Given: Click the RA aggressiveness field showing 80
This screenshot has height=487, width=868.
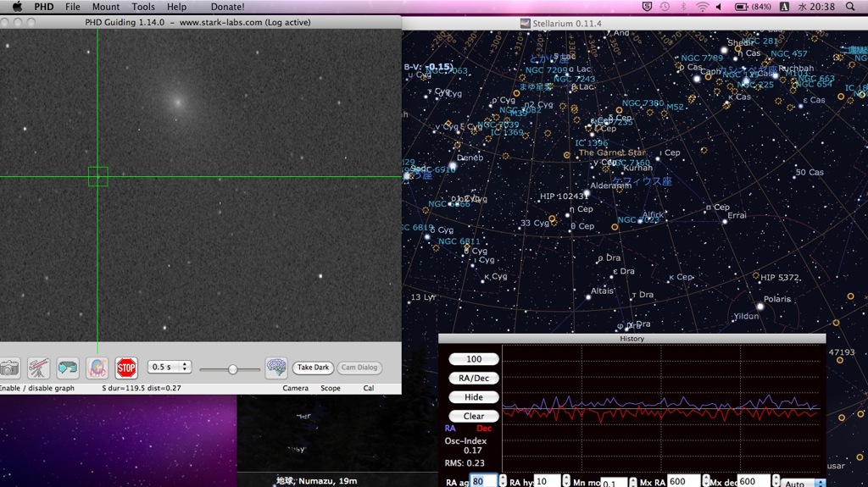Looking at the screenshot, I should coord(483,481).
